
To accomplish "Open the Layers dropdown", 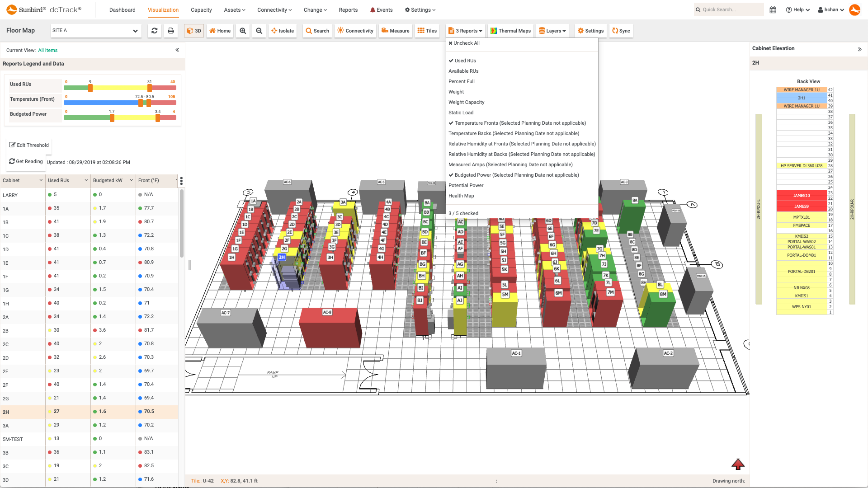I will click(x=552, y=31).
